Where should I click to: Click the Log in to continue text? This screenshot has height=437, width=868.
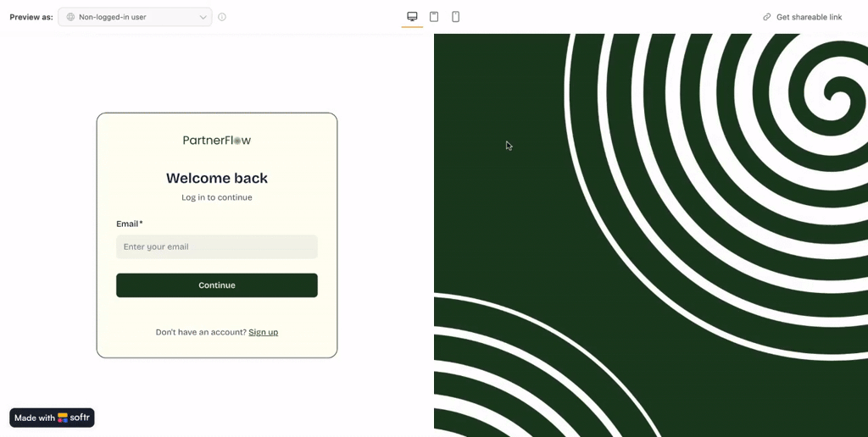pyautogui.click(x=217, y=197)
